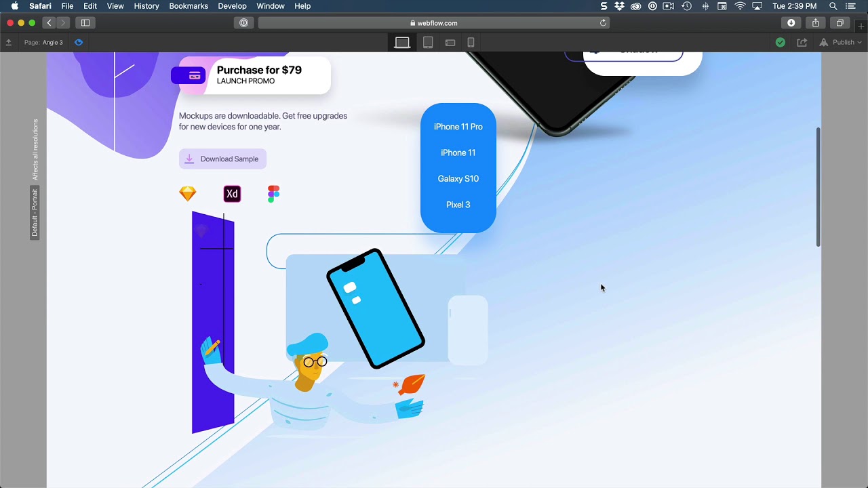Click the Tue 2:39 PM clock
The height and width of the screenshot is (488, 868).
tap(795, 6)
